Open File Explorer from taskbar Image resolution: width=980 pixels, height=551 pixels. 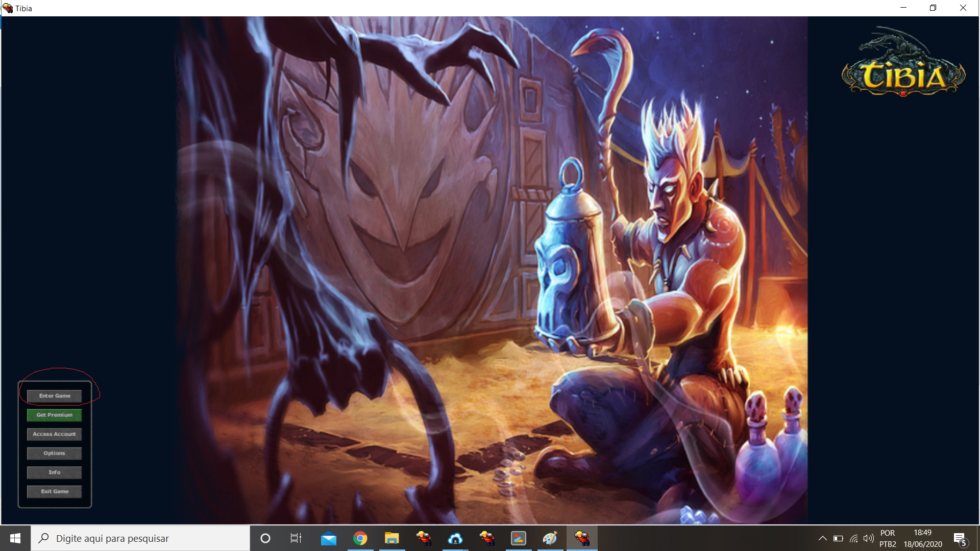(x=392, y=538)
